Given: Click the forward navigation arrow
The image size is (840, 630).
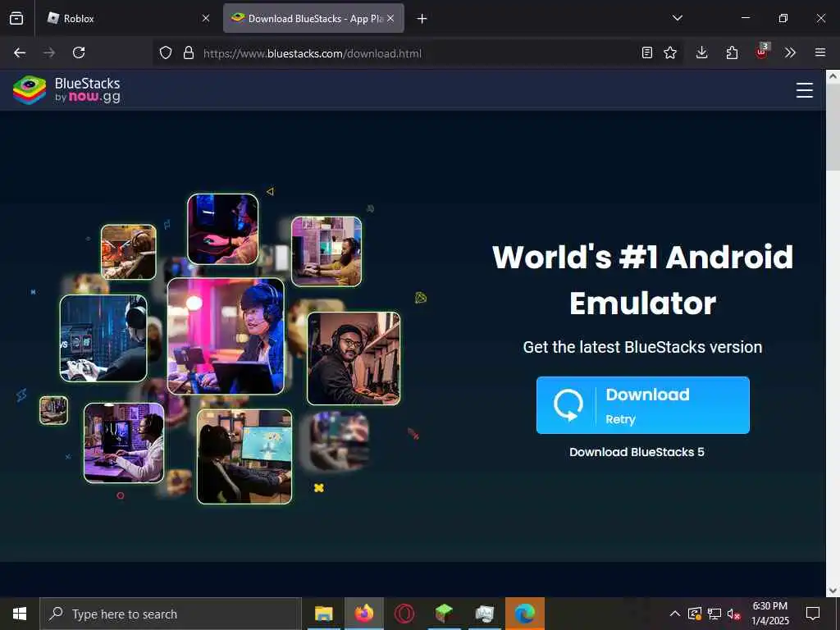Looking at the screenshot, I should pyautogui.click(x=49, y=52).
